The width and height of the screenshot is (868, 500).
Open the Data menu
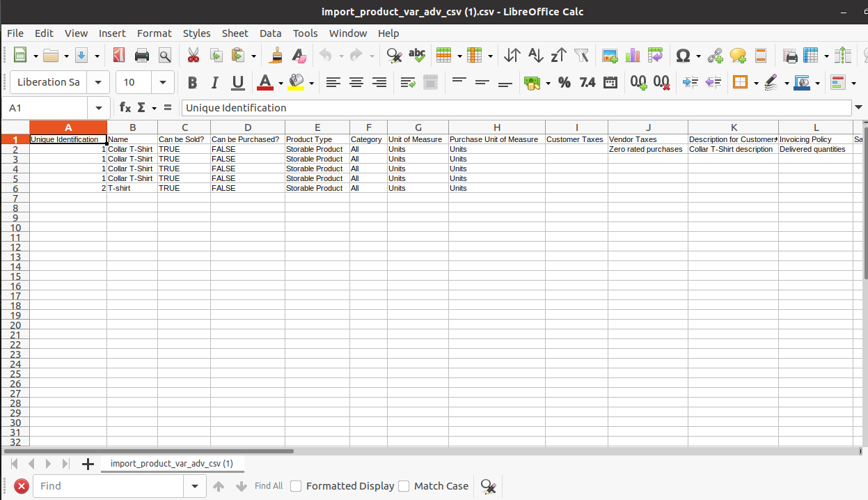271,33
